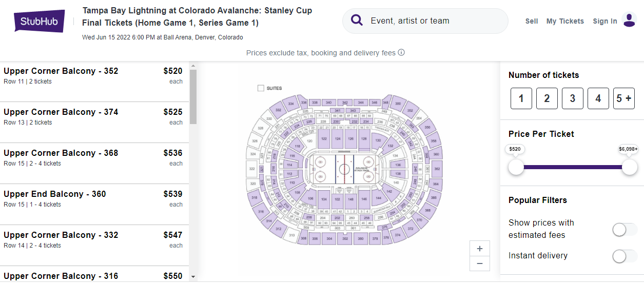Viewport: 644px width, 284px height.
Task: Select 5+ tickets option
Action: pos(624,98)
